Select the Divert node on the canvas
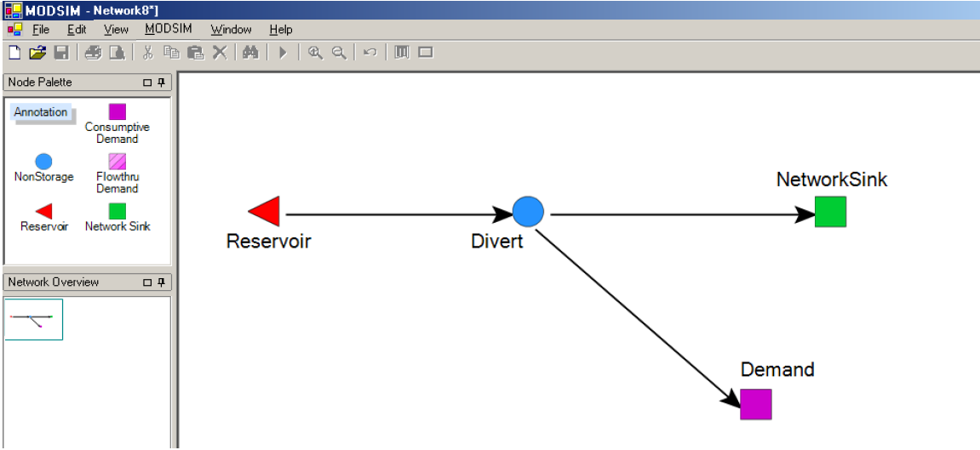The height and width of the screenshot is (450, 980). pyautogui.click(x=528, y=211)
